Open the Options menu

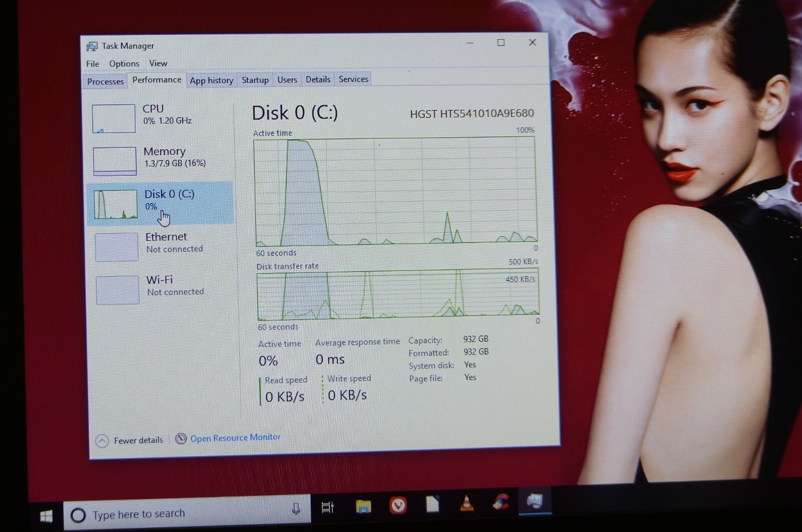point(124,64)
